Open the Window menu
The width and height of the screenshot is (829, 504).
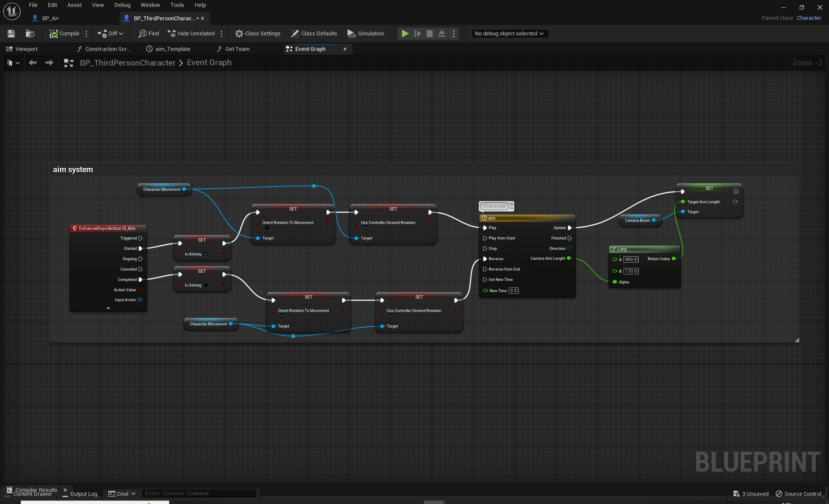click(150, 5)
